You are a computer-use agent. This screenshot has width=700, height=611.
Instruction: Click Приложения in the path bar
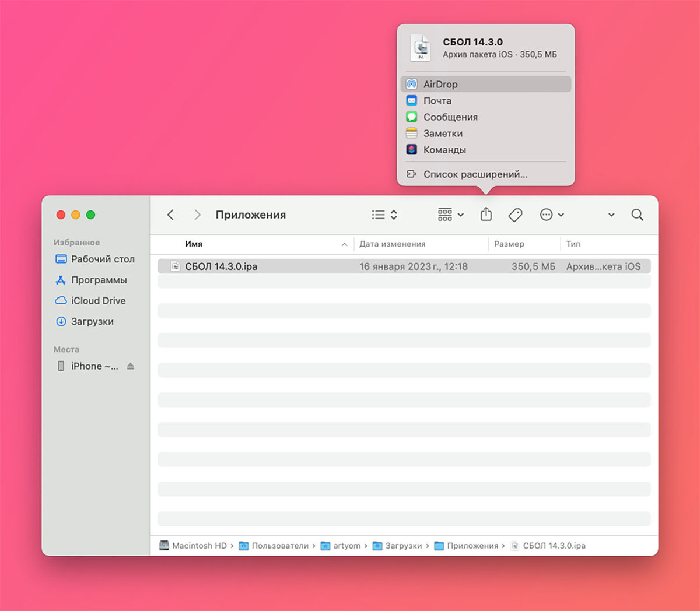click(x=466, y=546)
